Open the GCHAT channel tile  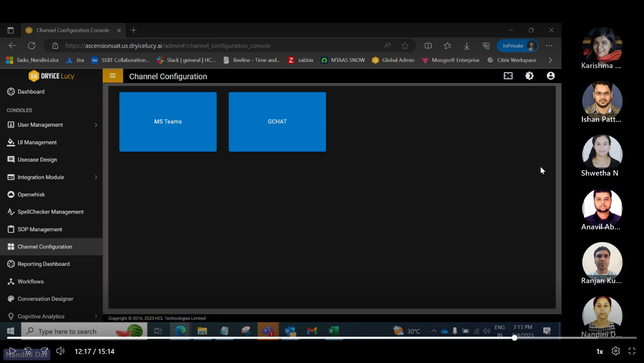tap(277, 121)
